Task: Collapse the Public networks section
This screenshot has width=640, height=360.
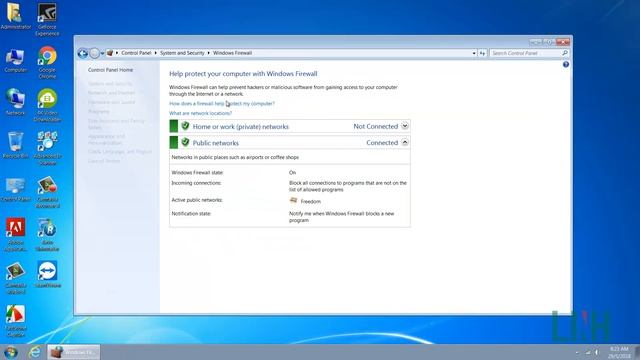Action: [404, 142]
